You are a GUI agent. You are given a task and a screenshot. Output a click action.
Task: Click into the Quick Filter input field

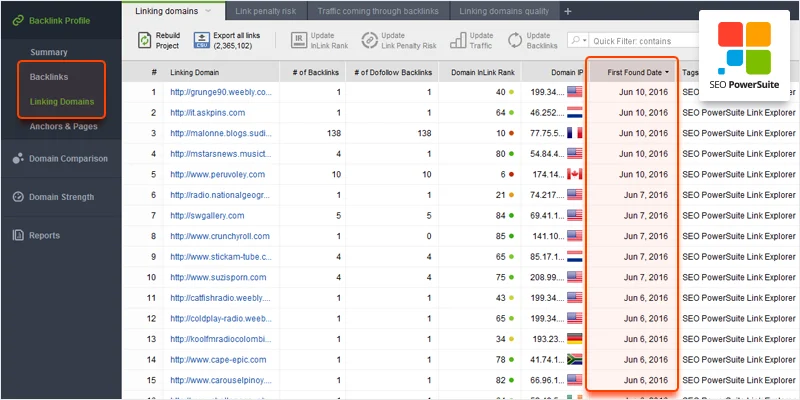coord(640,40)
